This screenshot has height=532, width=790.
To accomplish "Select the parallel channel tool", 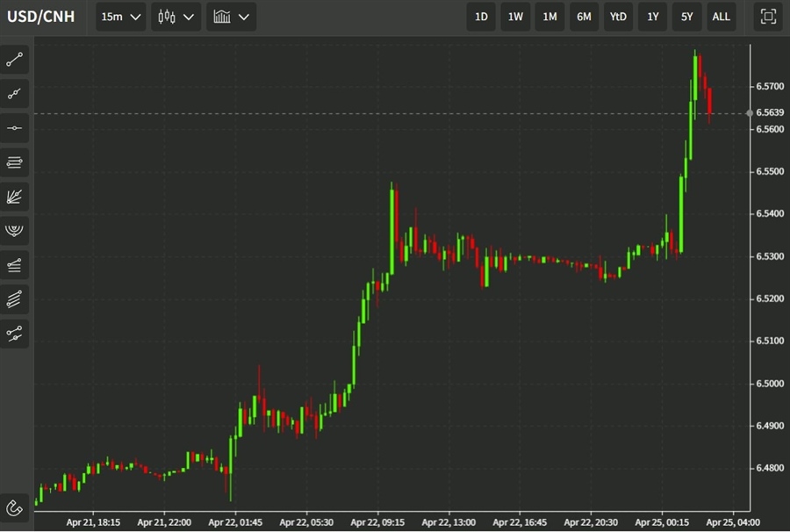I will click(15, 299).
